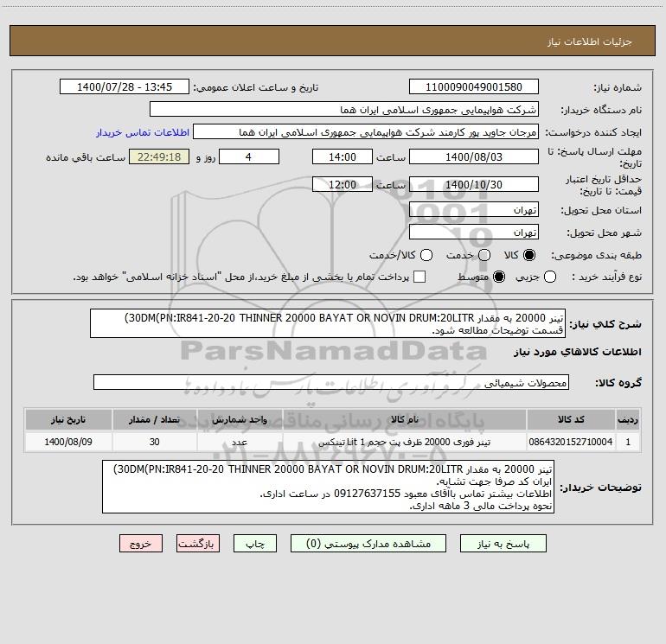666x644 pixels.
Task: Click the item name cell تینر فوری 20000
Action: pyautogui.click(x=405, y=442)
